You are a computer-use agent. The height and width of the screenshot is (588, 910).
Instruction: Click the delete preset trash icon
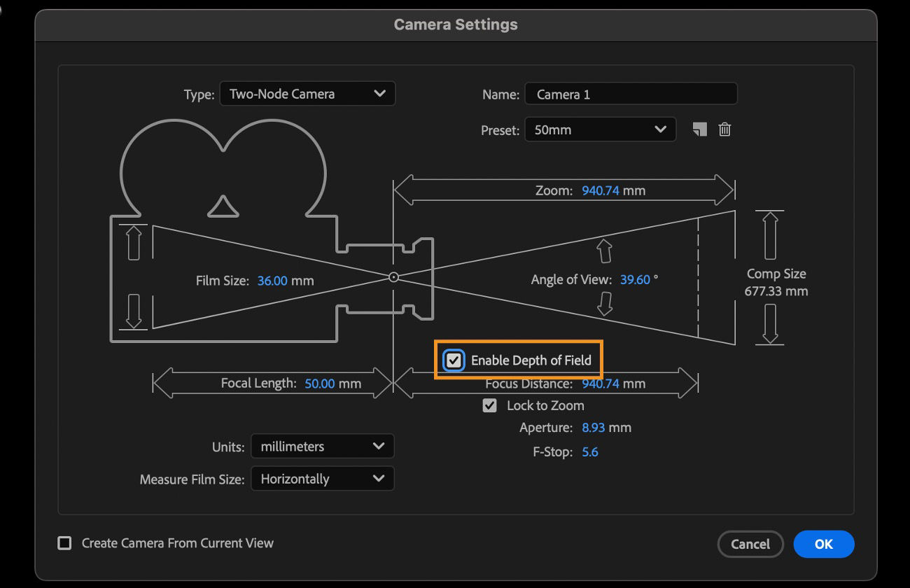[x=724, y=129]
